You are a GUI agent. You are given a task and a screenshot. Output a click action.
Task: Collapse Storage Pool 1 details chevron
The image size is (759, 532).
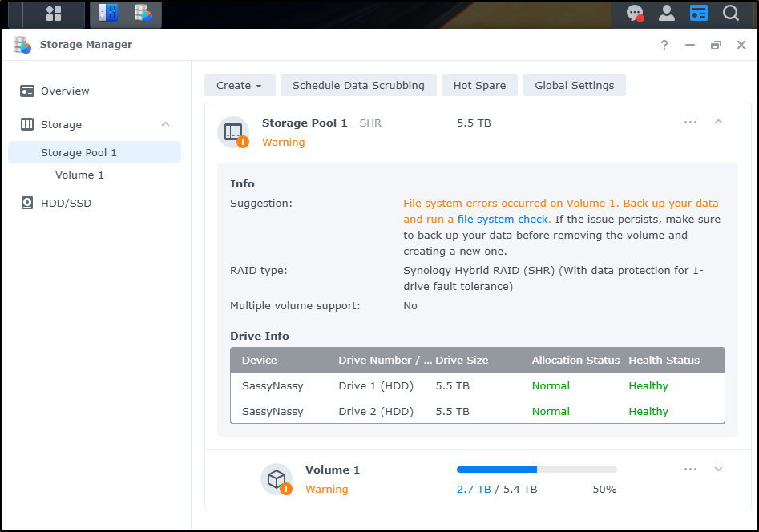[x=718, y=122]
